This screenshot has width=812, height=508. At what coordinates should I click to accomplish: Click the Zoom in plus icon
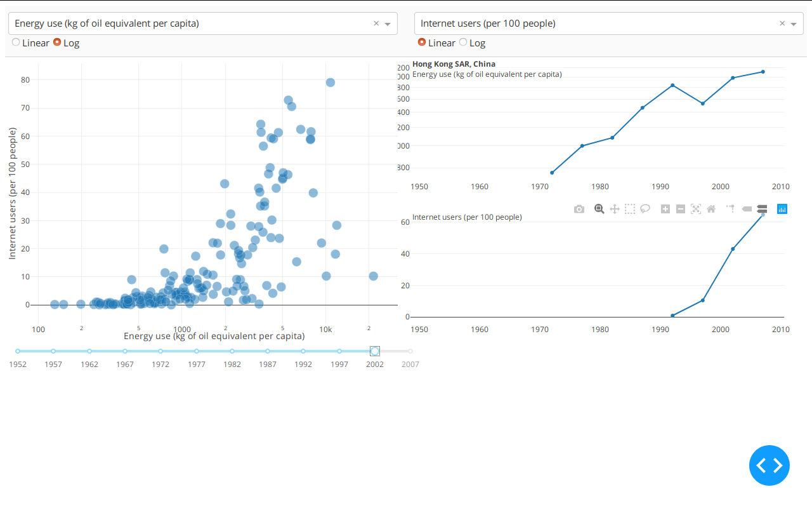pos(665,209)
